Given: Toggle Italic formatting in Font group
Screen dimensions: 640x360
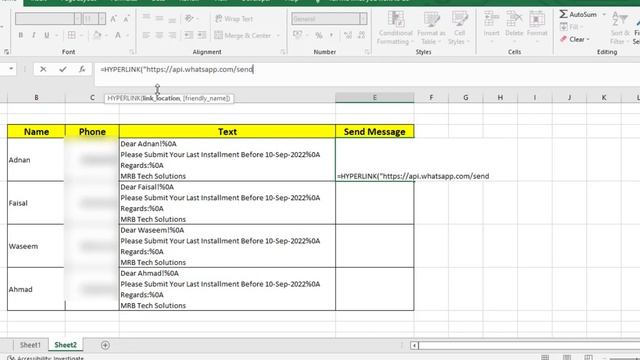Looking at the screenshot, I should (x=33, y=36).
